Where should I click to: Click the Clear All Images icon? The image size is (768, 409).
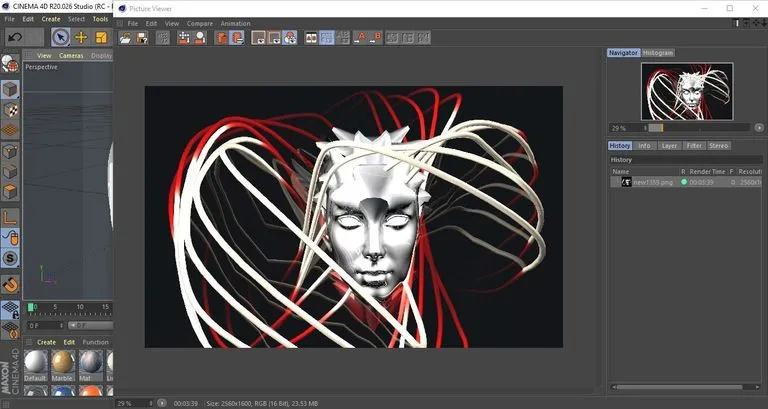[184, 38]
